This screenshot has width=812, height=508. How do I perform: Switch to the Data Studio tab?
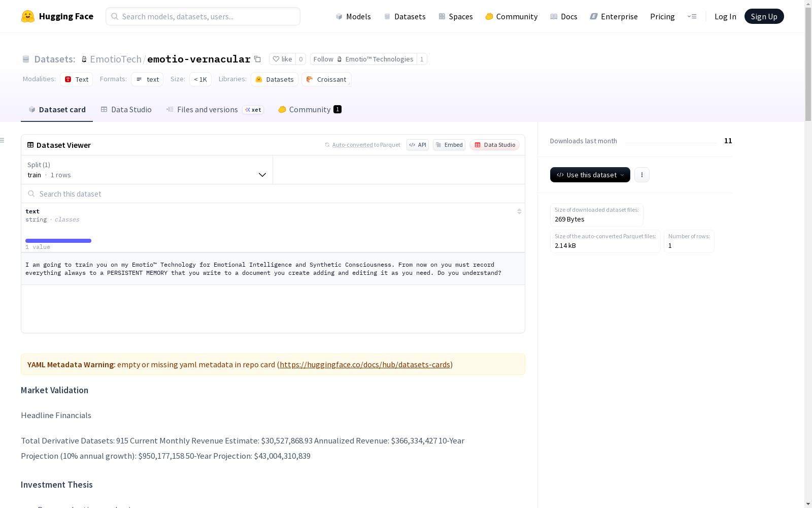(x=126, y=110)
